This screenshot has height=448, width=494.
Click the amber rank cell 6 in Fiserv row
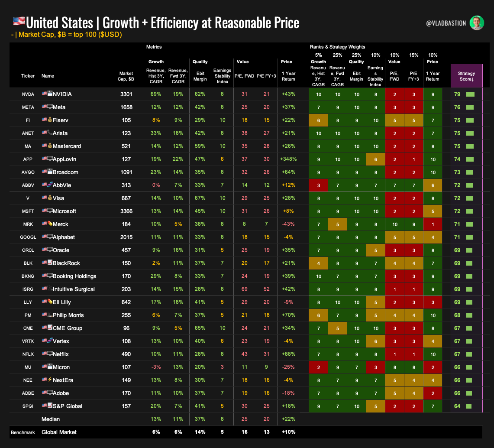[x=318, y=120]
